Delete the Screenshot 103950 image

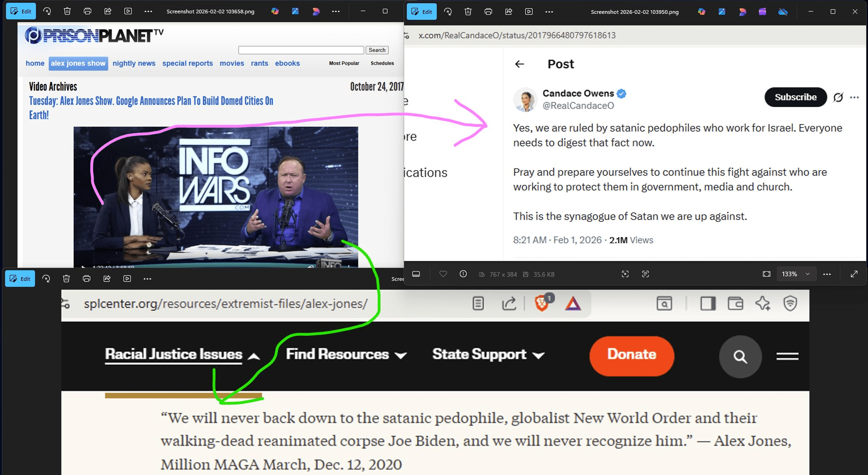(468, 12)
